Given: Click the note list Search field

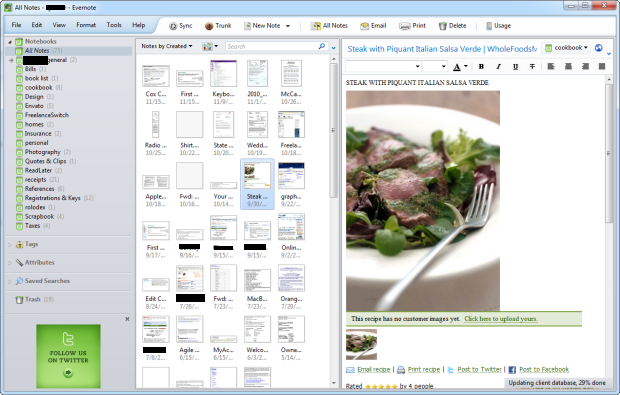Looking at the screenshot, I should point(272,46).
